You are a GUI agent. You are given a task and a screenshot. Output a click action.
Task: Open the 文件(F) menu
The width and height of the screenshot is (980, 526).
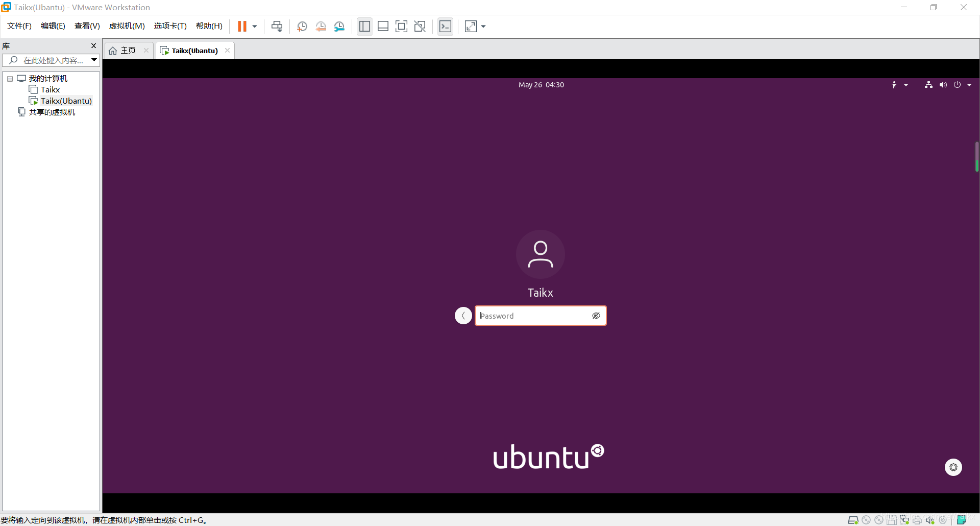(19, 26)
